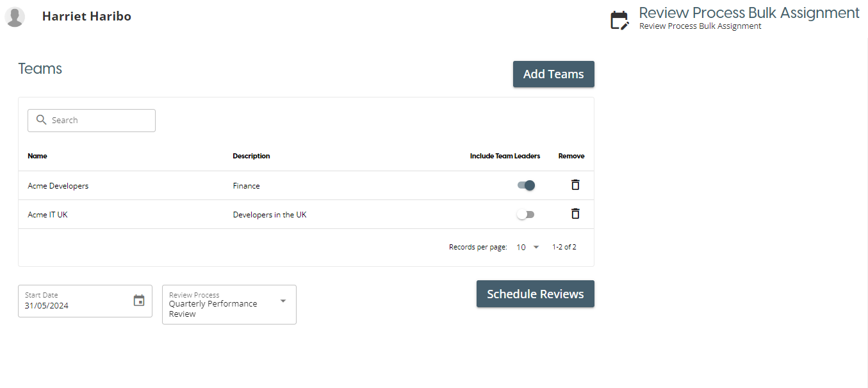Click Harriet Haribo's profile avatar
This screenshot has width=868, height=388.
coord(15,17)
